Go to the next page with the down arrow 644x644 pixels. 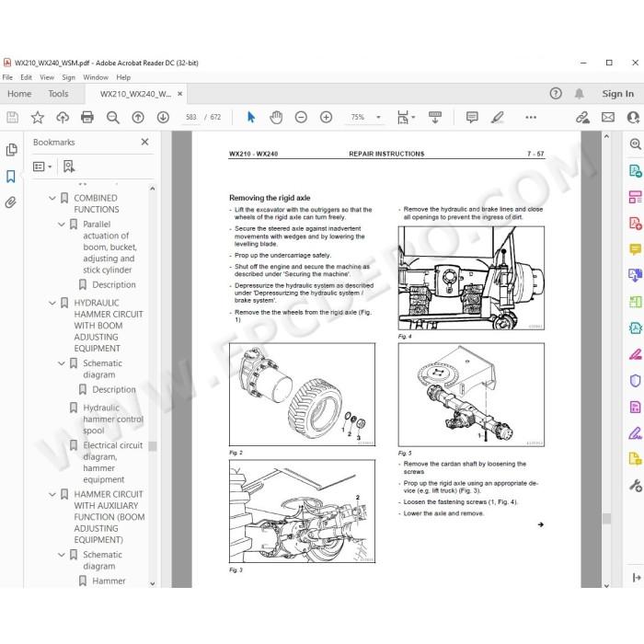pyautogui.click(x=163, y=118)
